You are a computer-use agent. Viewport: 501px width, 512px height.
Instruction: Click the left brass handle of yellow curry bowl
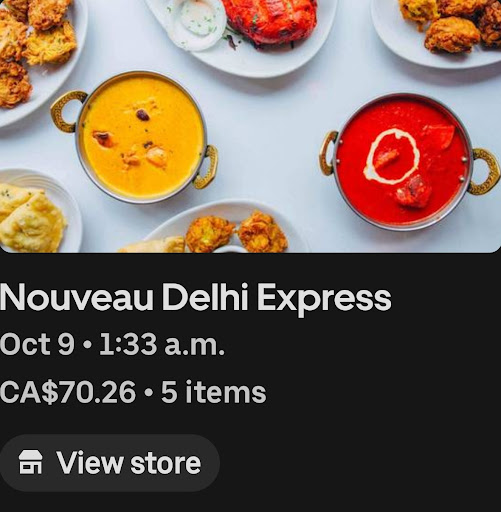pos(68,112)
